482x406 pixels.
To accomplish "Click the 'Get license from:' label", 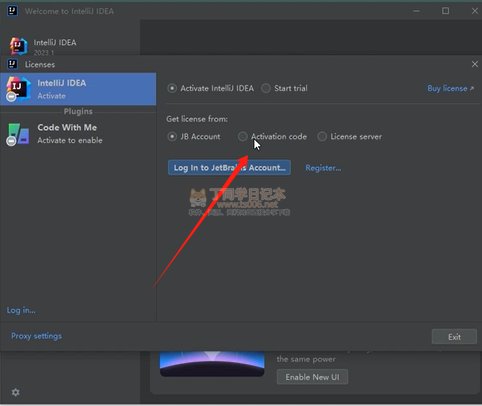I will pos(197,119).
